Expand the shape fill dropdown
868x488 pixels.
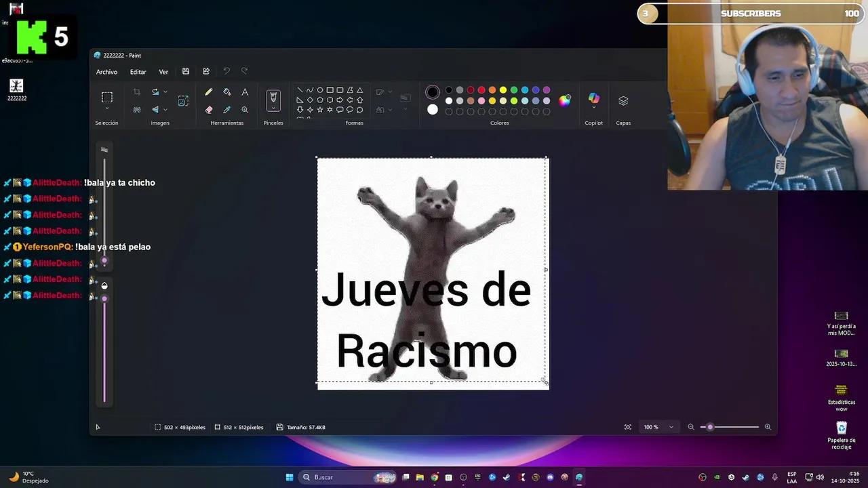point(390,110)
